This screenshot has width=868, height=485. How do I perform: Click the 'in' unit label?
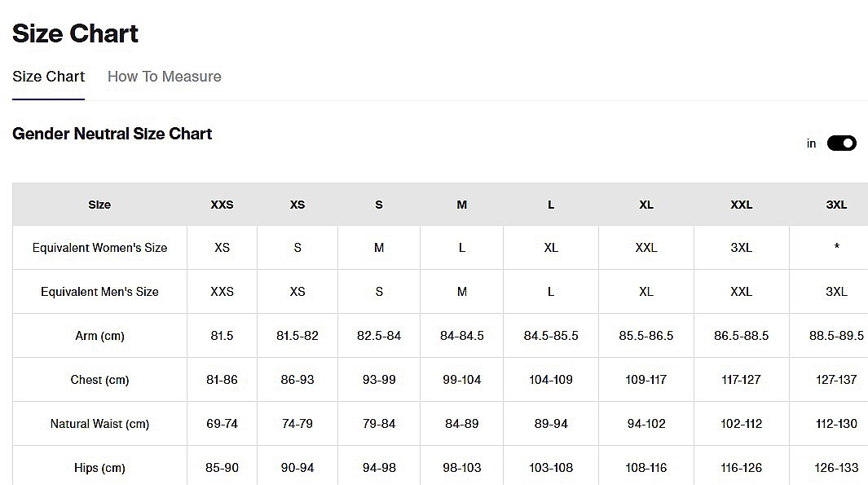click(x=811, y=143)
